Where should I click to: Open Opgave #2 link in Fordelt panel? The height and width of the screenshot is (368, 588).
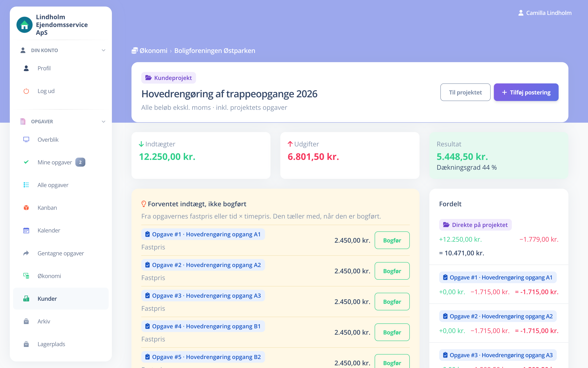point(498,316)
